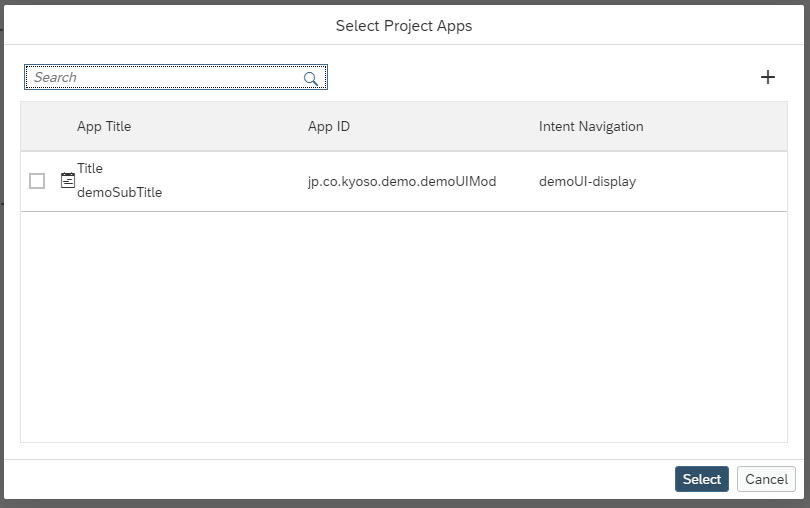Viewport: 810px width, 508px height.
Task: Click the app icon beside Title
Action: pyautogui.click(x=68, y=181)
